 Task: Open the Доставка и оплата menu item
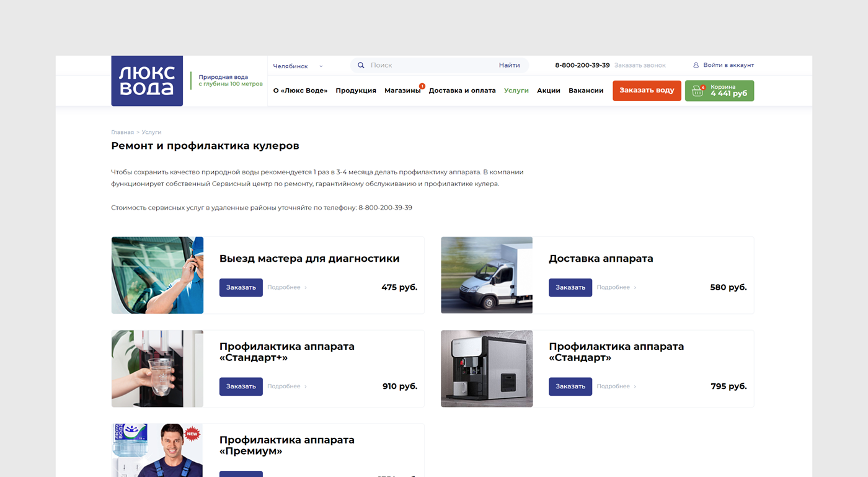463,91
